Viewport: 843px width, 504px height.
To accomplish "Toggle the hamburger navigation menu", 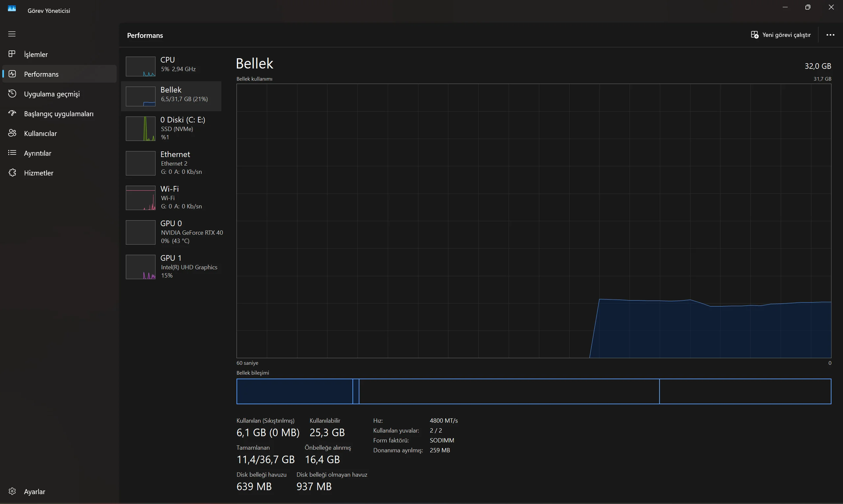I will coord(12,34).
